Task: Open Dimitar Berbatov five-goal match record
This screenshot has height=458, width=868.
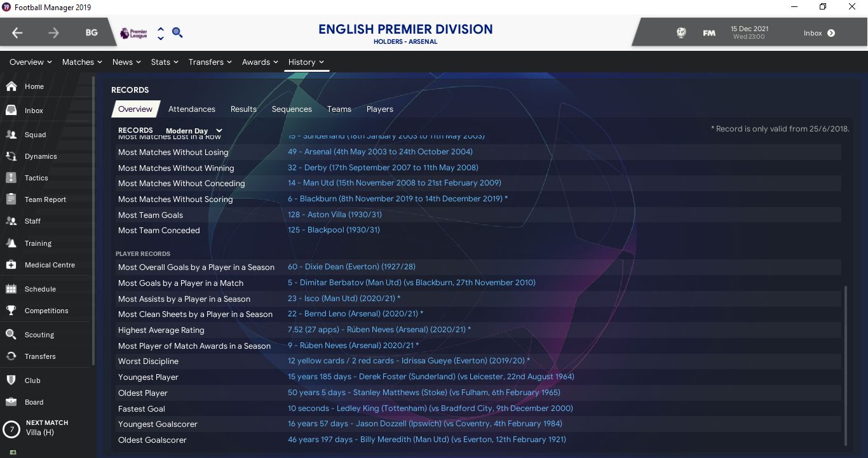Action: [412, 283]
